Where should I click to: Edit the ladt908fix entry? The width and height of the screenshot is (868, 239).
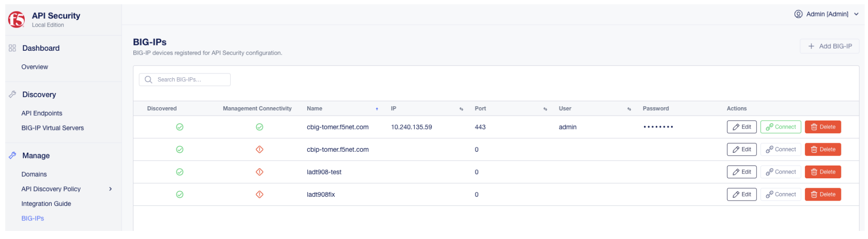(x=742, y=194)
